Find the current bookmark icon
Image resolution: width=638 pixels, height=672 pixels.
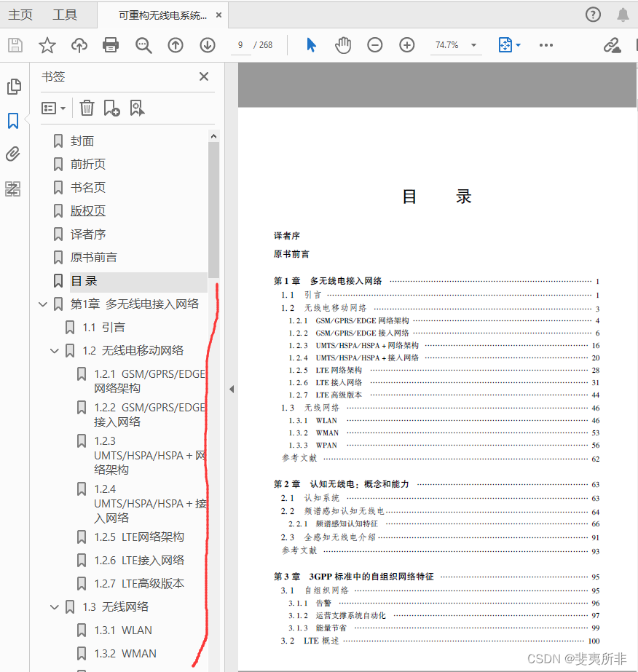point(137,108)
